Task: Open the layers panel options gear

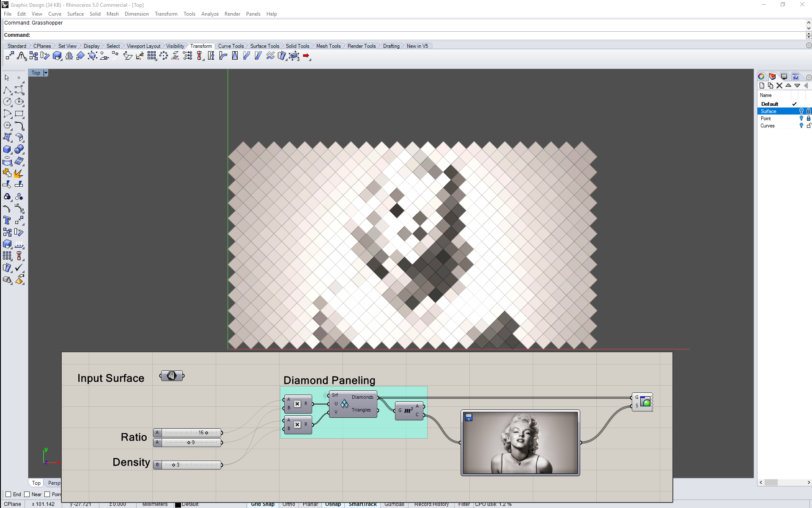Action: pyautogui.click(x=808, y=77)
